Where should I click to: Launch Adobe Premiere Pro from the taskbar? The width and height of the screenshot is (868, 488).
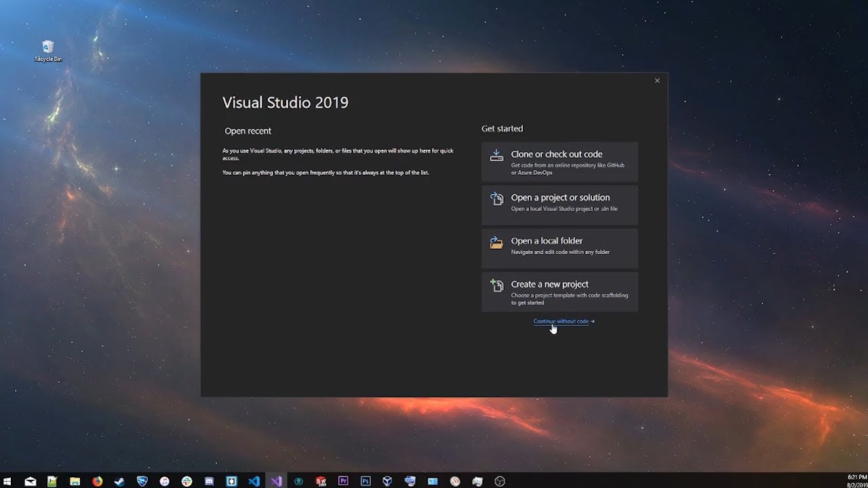[x=343, y=481]
